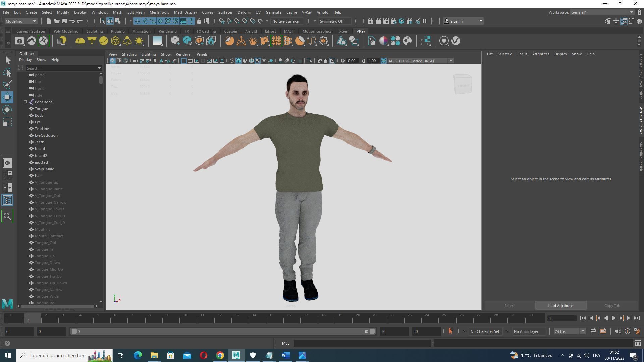Click the Save Scene icon
The width and height of the screenshot is (644, 362).
[64, 21]
